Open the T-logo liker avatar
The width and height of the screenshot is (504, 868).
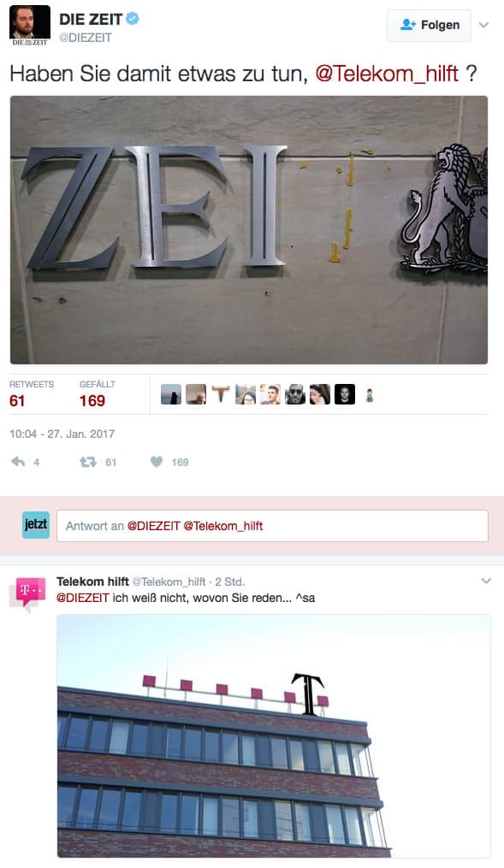[221, 394]
